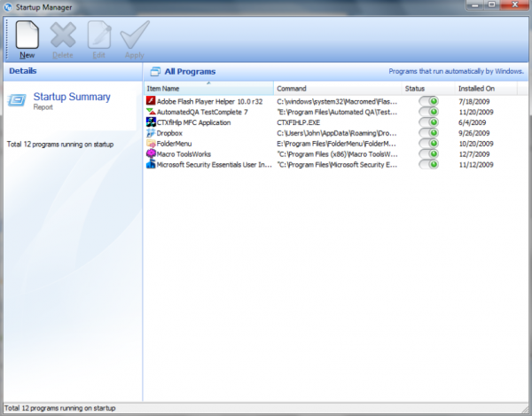Click the Delete toolbar icon
532x416 pixels.
(x=63, y=35)
